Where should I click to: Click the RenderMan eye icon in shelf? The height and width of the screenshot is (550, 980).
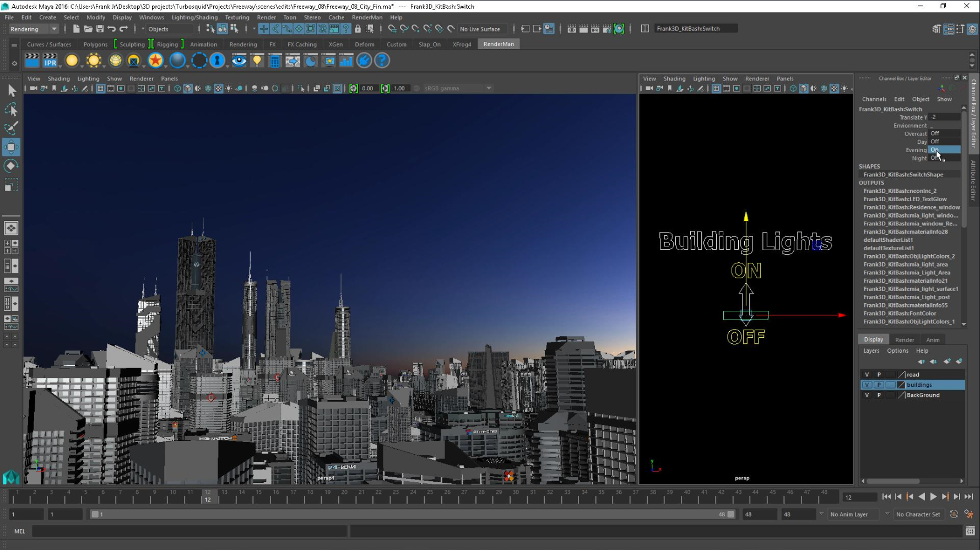239,61
